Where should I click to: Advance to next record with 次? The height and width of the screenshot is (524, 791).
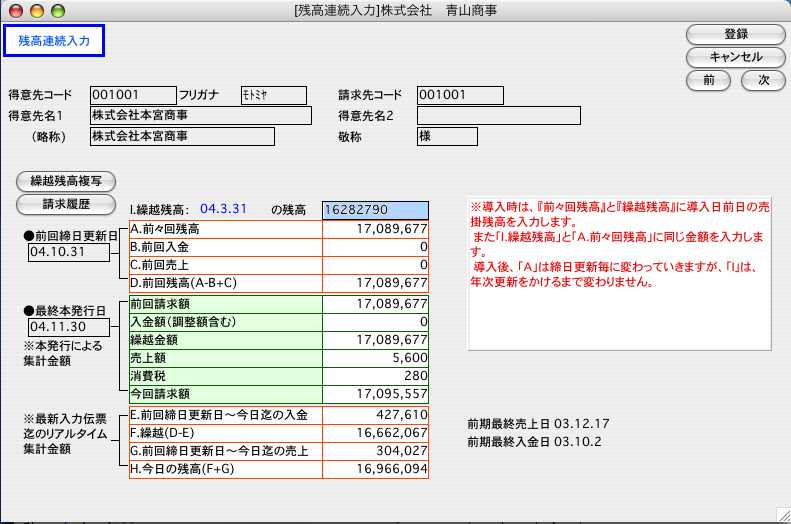point(763,80)
